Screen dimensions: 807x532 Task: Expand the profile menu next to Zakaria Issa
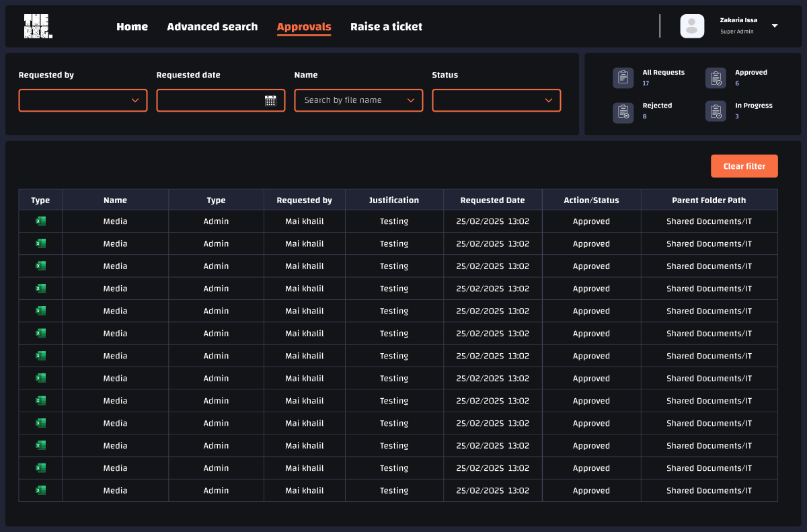[x=774, y=26]
